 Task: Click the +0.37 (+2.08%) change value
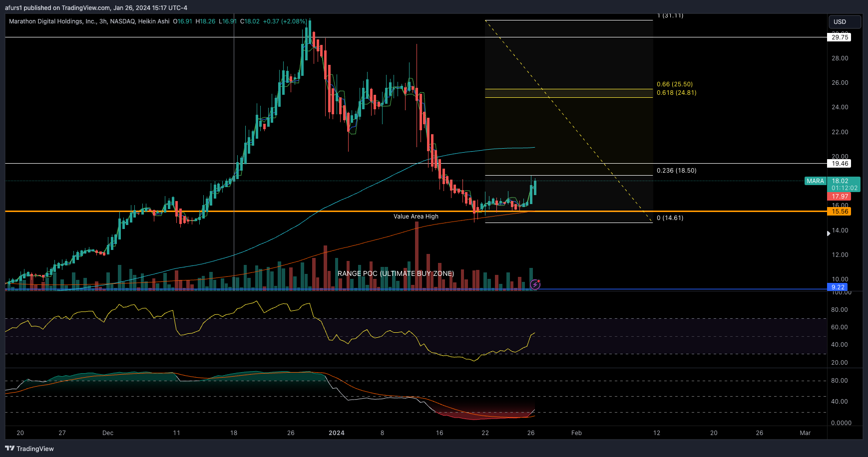click(x=285, y=21)
